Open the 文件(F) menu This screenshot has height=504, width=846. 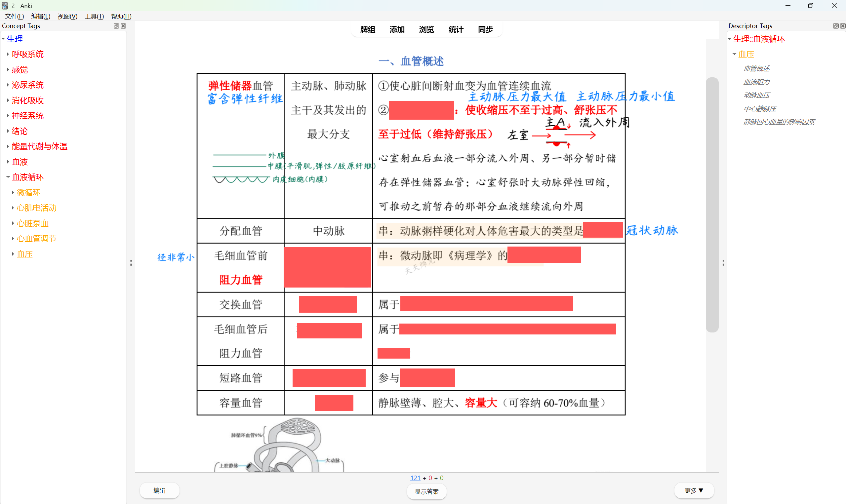[x=14, y=16]
